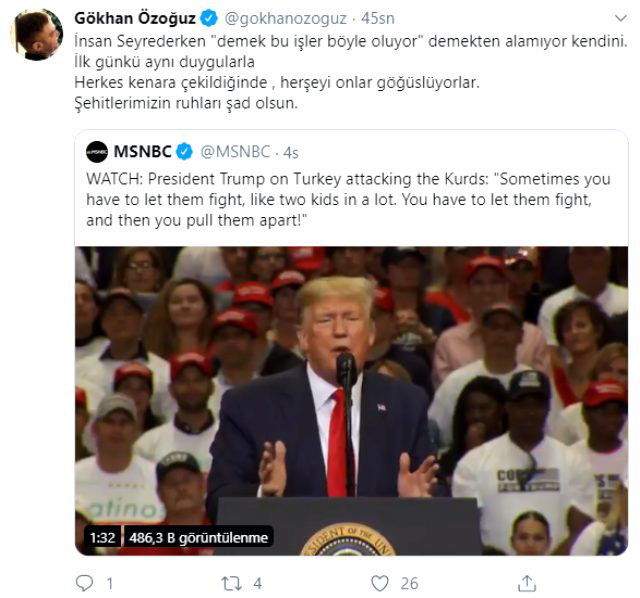Open the Gökhan Özoğuz display name
640x598 pixels.
(135, 18)
